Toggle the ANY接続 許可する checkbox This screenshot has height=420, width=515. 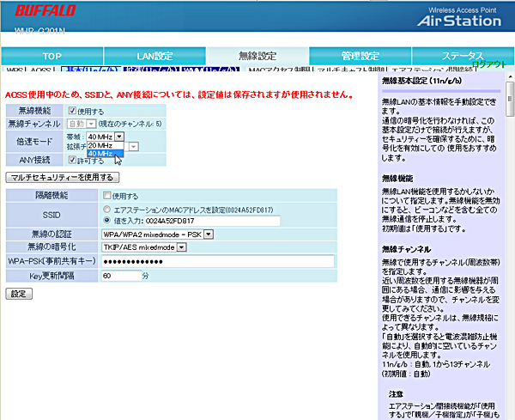pyautogui.click(x=73, y=160)
